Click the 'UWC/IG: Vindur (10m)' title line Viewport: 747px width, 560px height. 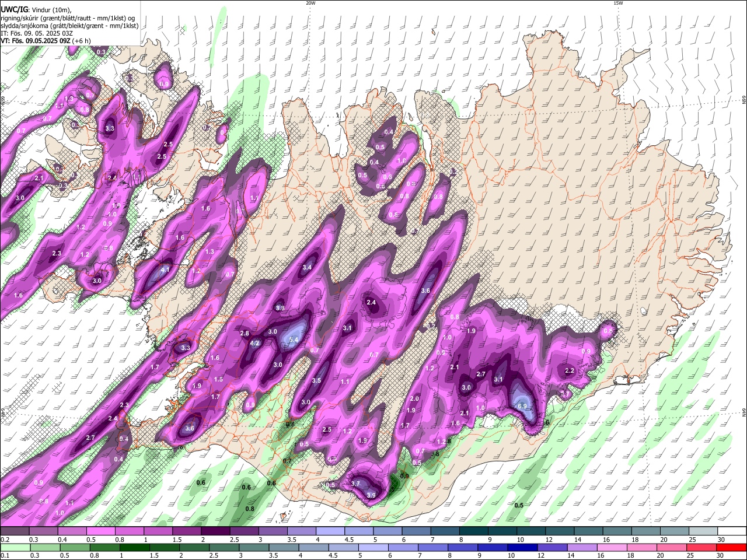click(x=36, y=9)
